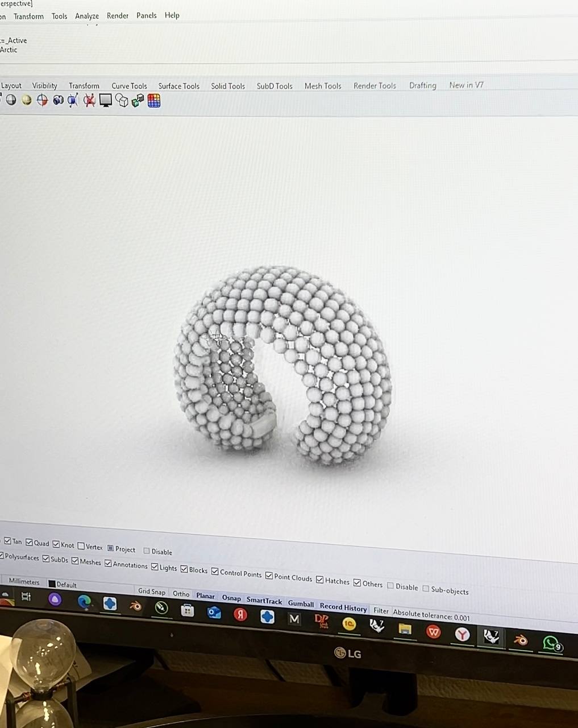This screenshot has height=728, width=578.
Task: Open the Transform menu in menu bar
Action: pos(28,16)
